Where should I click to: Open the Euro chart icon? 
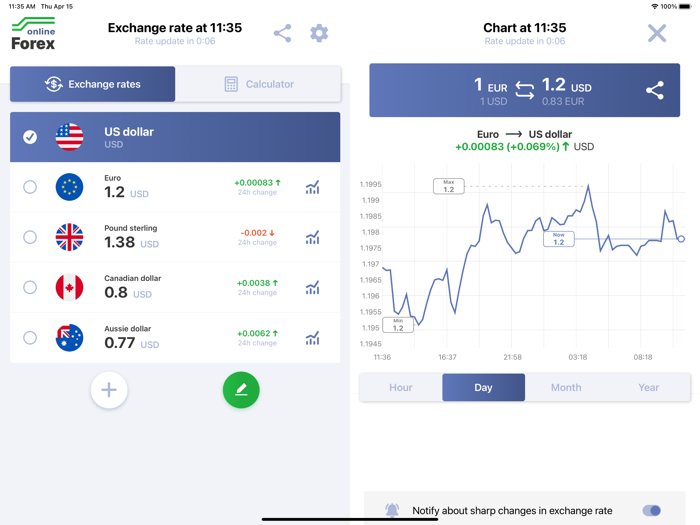[312, 187]
